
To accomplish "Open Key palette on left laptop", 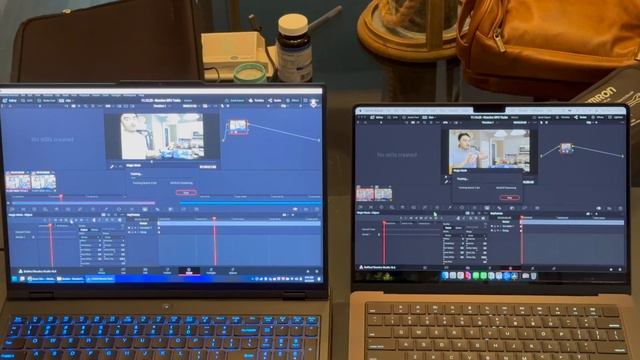I will (171, 209).
